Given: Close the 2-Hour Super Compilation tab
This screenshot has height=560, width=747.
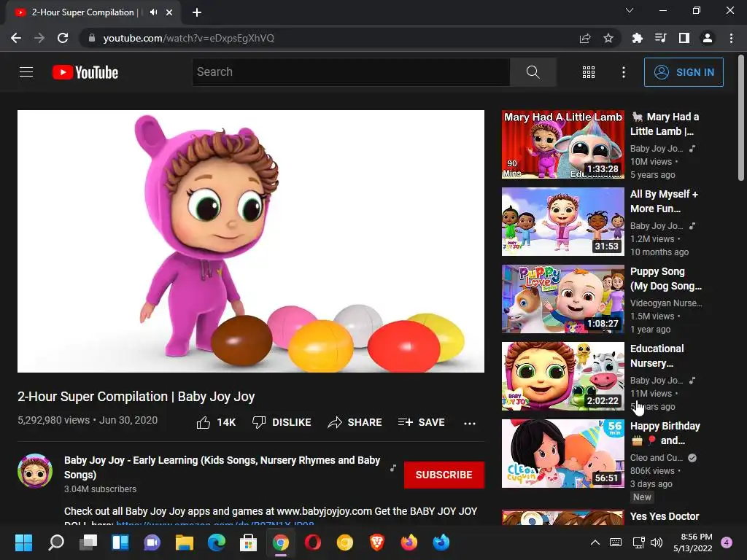Looking at the screenshot, I should click(x=169, y=12).
